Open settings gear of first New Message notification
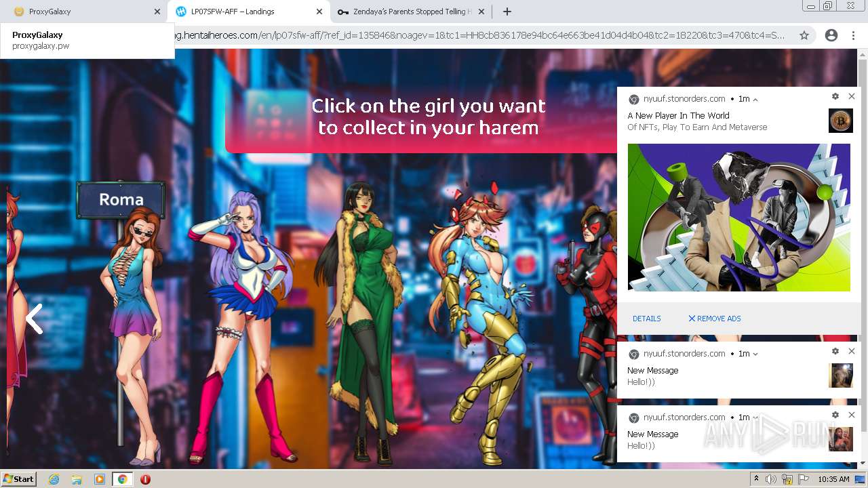868x488 pixels. pyautogui.click(x=835, y=351)
